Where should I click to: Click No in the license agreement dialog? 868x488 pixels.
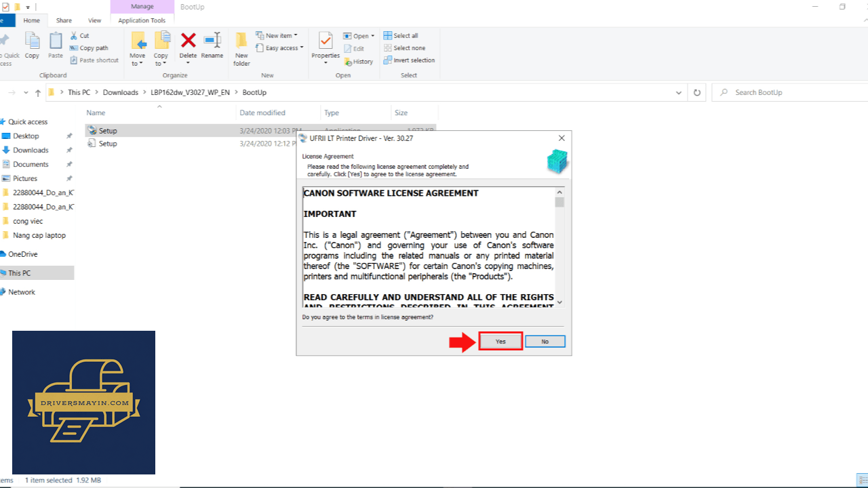pyautogui.click(x=545, y=342)
